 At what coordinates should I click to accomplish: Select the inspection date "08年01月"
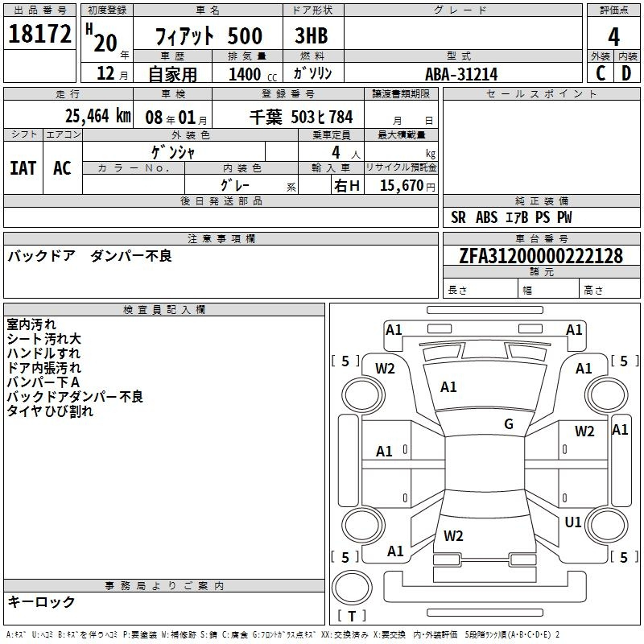pyautogui.click(x=176, y=118)
